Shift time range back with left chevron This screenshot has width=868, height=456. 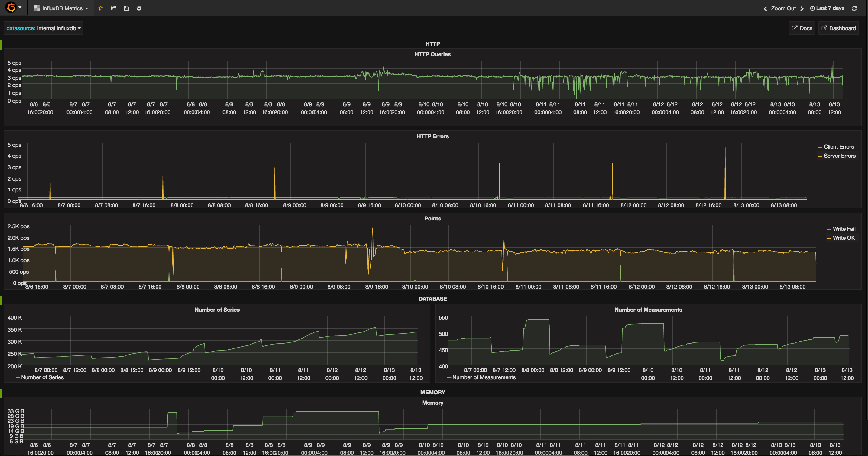click(x=765, y=8)
